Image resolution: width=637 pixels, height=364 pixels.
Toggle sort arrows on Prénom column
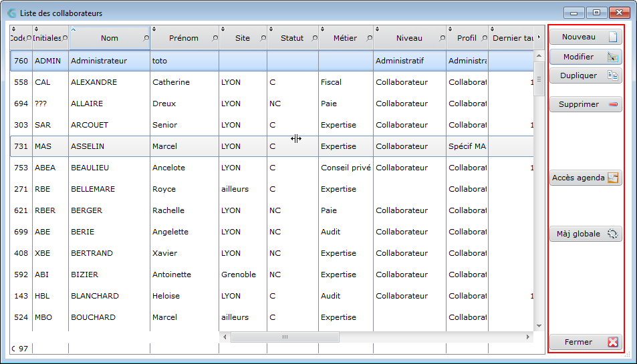154,29
